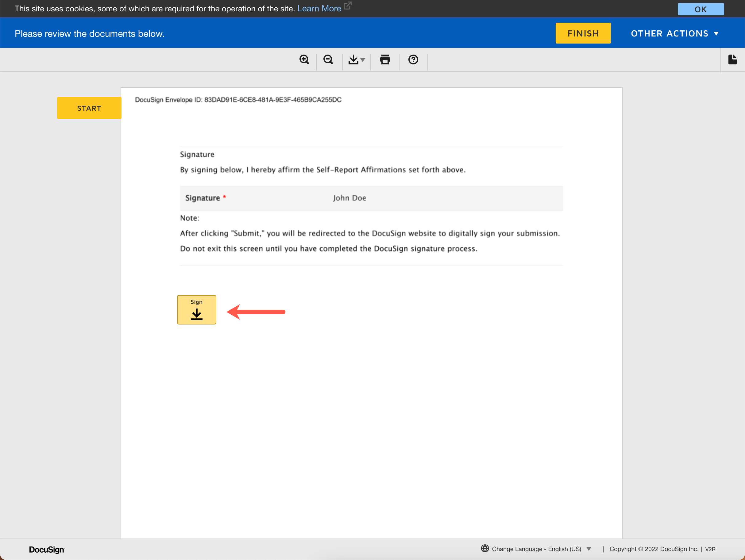Click the download icon in toolbar

pyautogui.click(x=353, y=59)
